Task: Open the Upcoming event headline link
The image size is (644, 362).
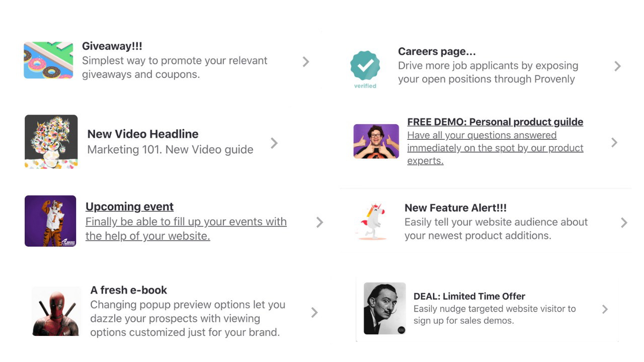Action: [x=129, y=207]
